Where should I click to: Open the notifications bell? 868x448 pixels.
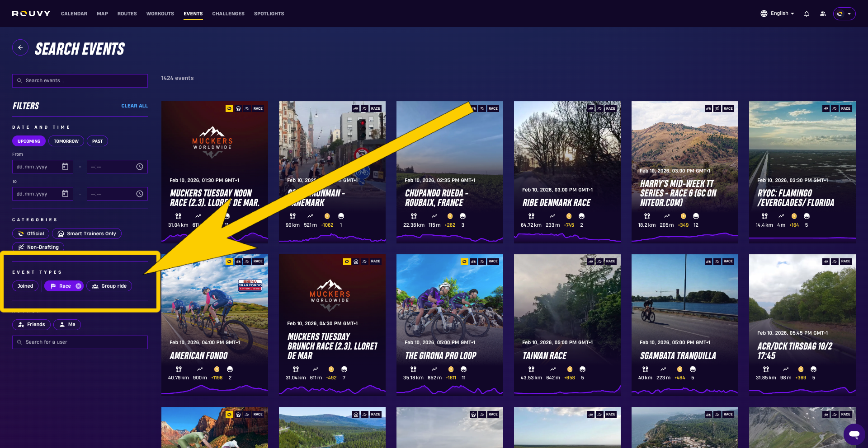click(x=806, y=14)
